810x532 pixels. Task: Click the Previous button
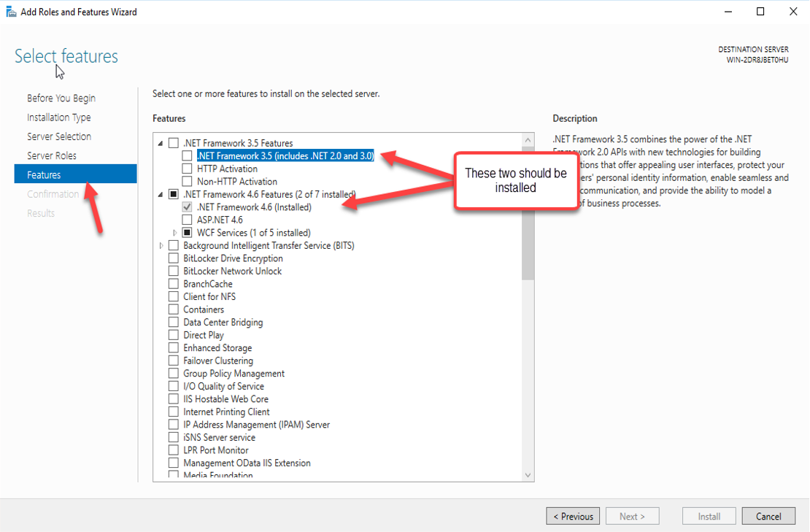tap(573, 516)
